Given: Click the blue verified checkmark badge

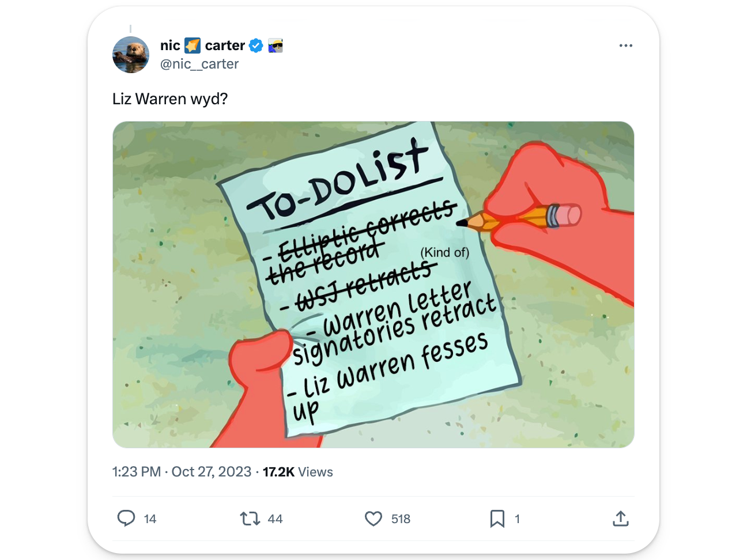Looking at the screenshot, I should click(256, 46).
